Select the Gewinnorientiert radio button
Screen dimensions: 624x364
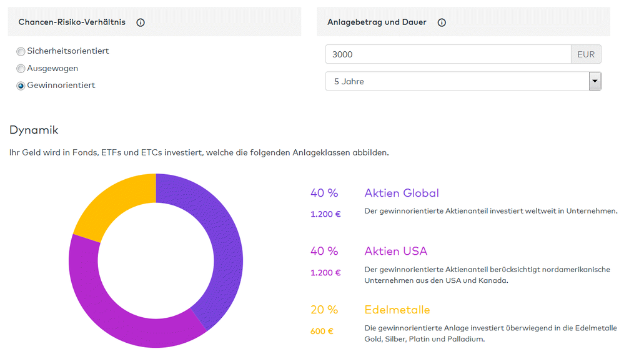(21, 86)
